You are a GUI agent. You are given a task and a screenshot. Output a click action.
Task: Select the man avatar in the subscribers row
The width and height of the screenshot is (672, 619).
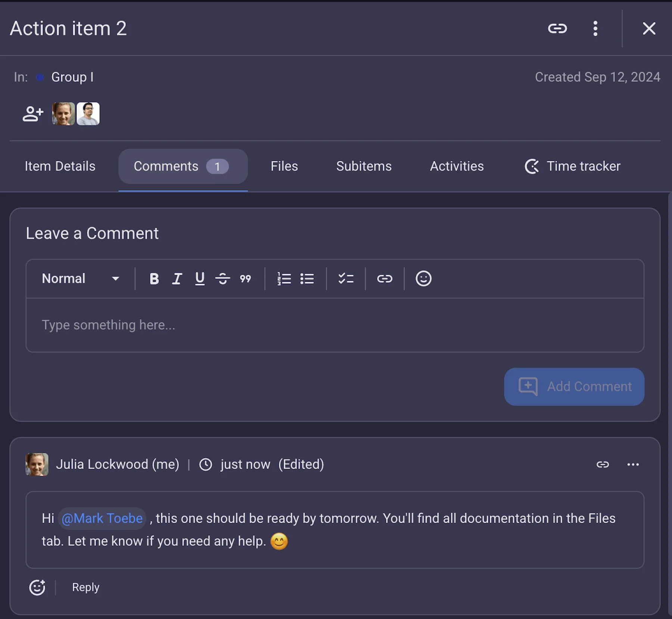click(88, 113)
